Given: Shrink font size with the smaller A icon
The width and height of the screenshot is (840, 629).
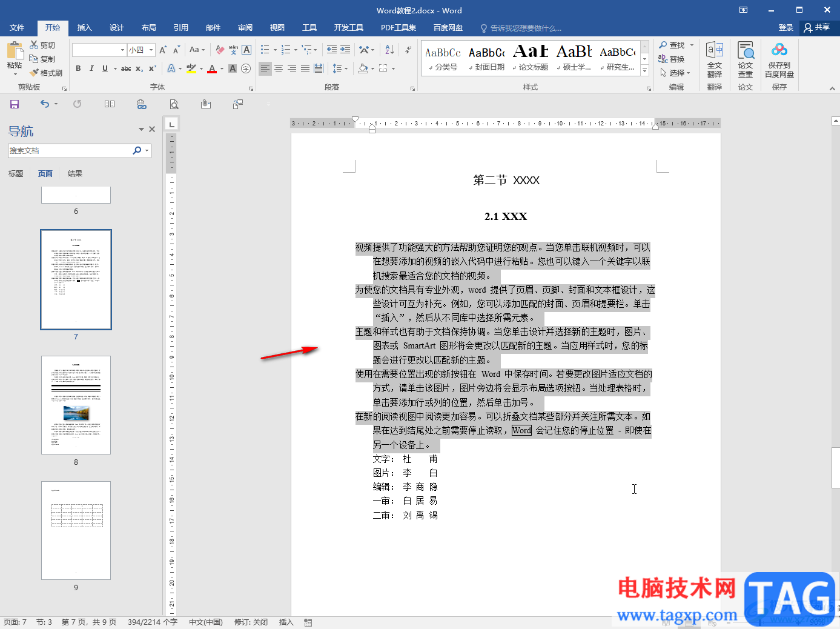Looking at the screenshot, I should click(x=176, y=50).
